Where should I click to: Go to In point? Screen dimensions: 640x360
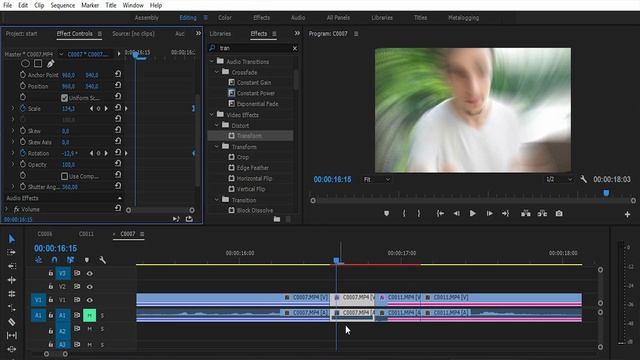(x=440, y=213)
